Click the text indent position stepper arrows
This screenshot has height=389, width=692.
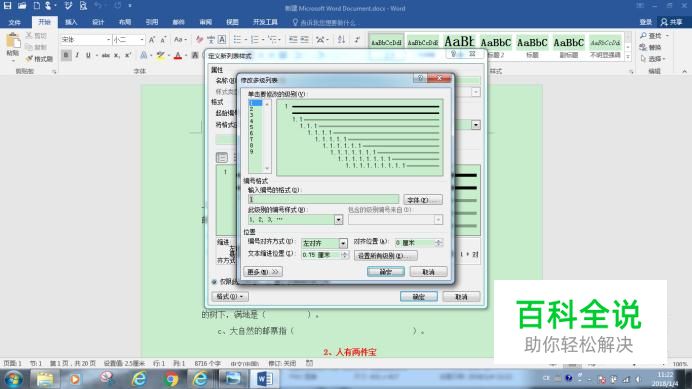(x=344, y=255)
